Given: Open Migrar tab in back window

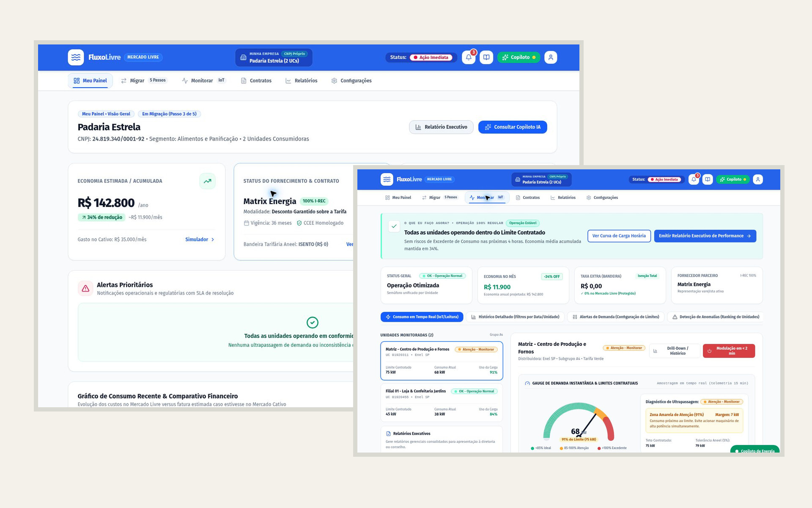Looking at the screenshot, I should click(144, 80).
